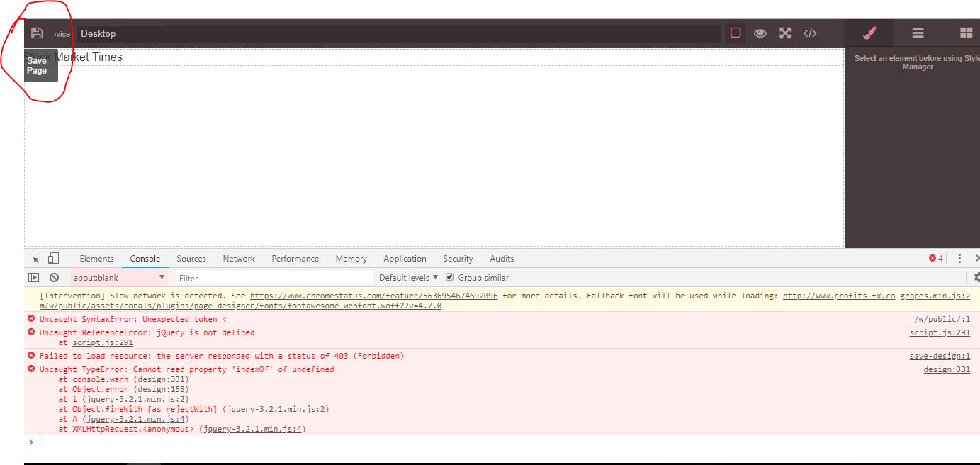Image resolution: width=980 pixels, height=465 pixels.
Task: Switch to the Elements tab
Action: 96,259
